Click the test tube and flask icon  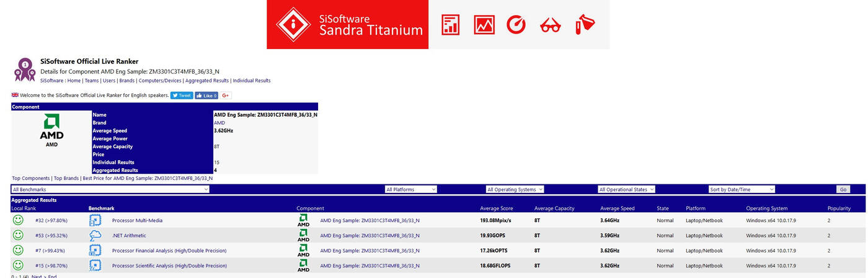click(584, 25)
